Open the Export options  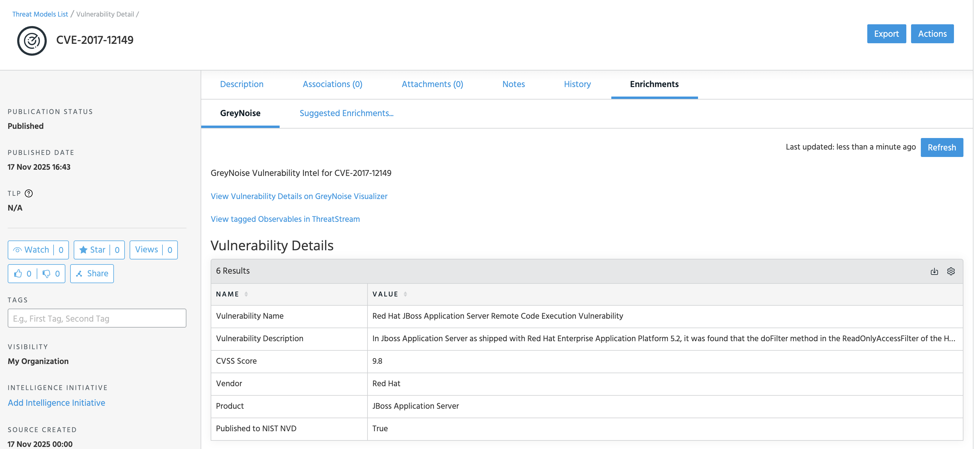(886, 34)
